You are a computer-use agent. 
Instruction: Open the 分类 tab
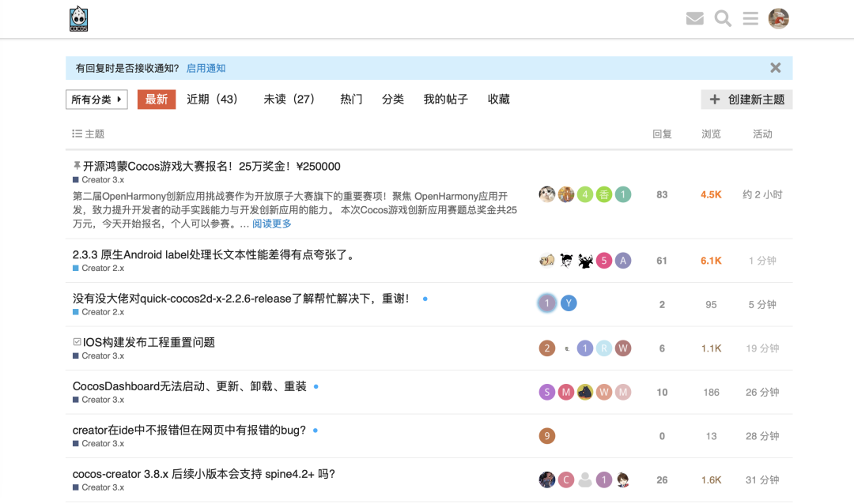click(393, 99)
